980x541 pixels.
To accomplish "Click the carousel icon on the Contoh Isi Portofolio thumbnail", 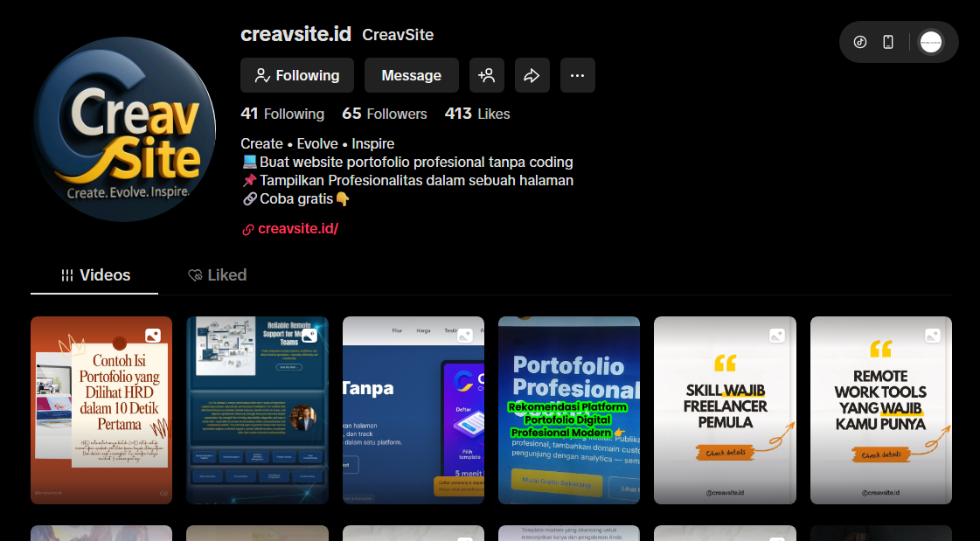I will click(153, 335).
